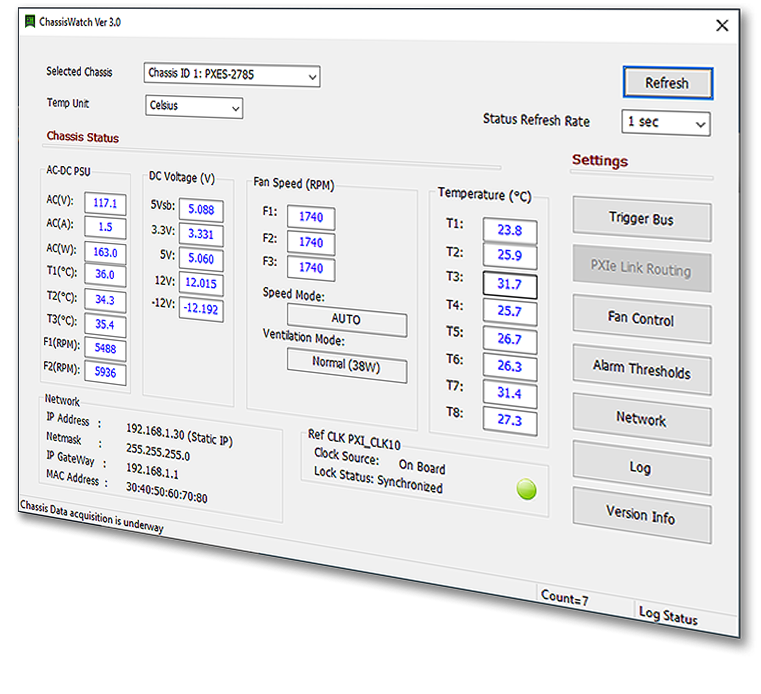Open the Fan Control settings

tap(641, 320)
